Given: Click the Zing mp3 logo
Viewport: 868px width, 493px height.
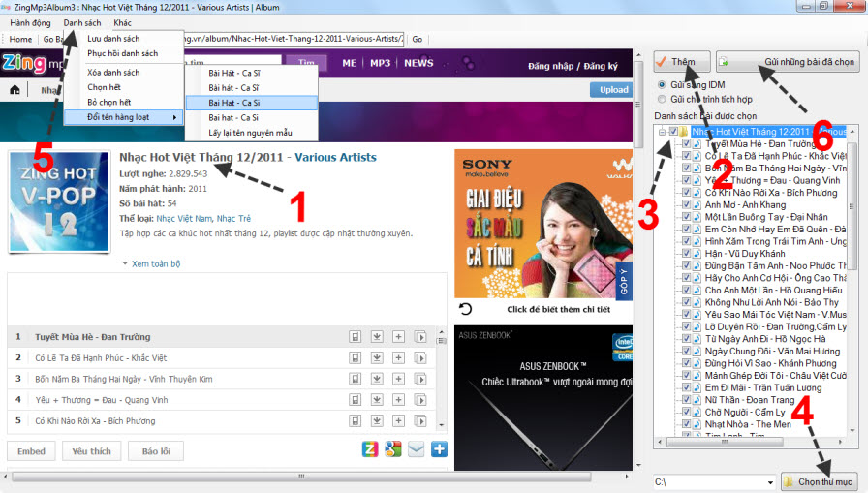Looking at the screenshot, I should 32,63.
